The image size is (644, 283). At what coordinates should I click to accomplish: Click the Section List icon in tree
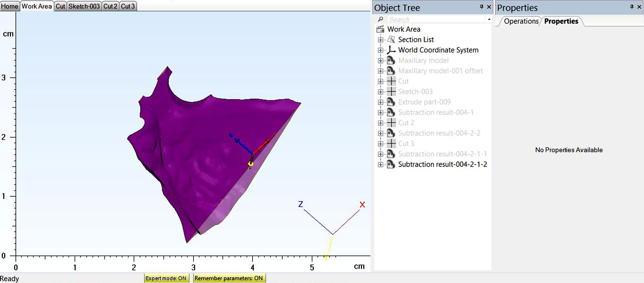coord(391,40)
